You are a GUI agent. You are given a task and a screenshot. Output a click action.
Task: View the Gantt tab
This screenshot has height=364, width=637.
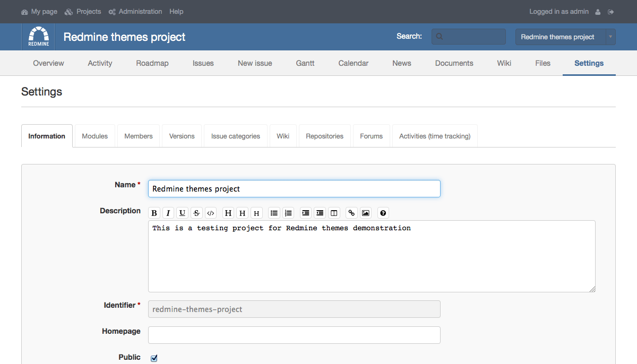tap(305, 63)
